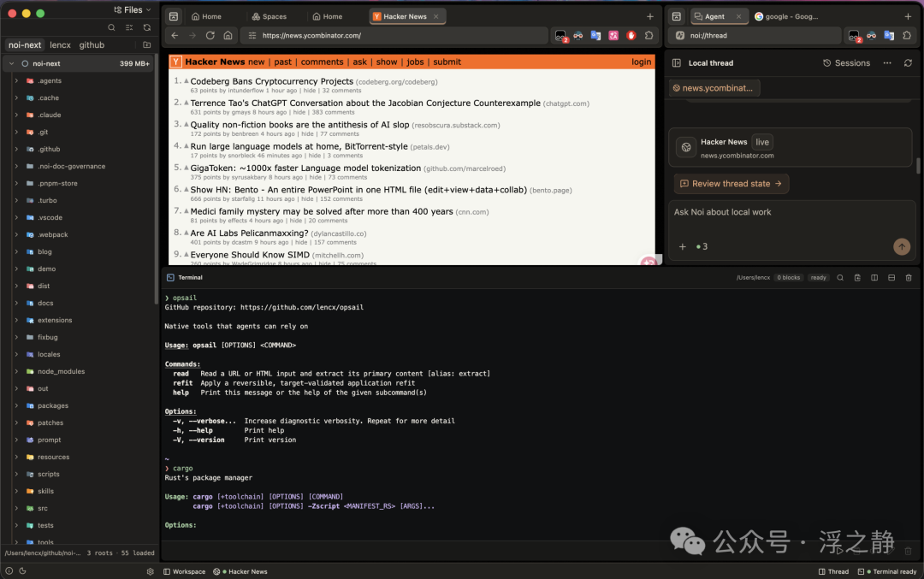Viewport: 924px width, 579px height.
Task: Select the github root tab in Files
Action: 92,44
